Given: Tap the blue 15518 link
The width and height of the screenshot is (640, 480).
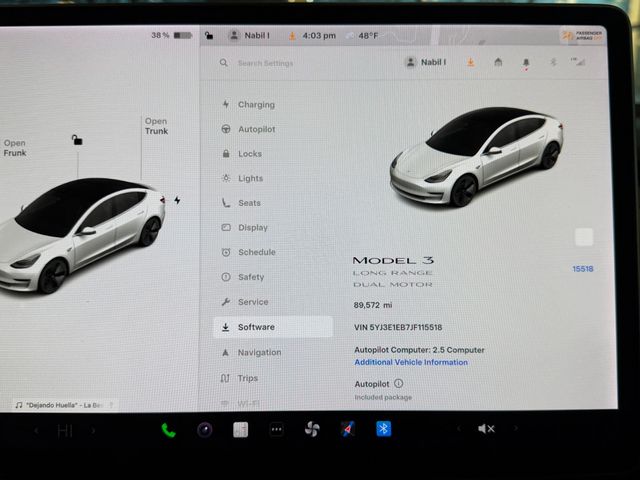Looking at the screenshot, I should point(582,269).
